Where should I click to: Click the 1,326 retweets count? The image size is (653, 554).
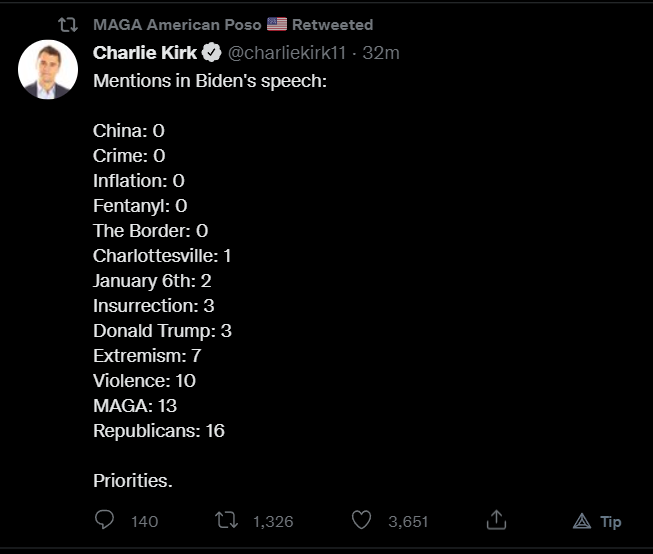click(273, 521)
